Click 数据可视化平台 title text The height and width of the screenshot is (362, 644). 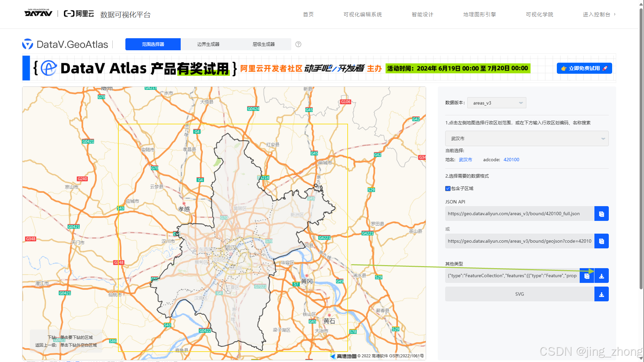[x=125, y=15]
